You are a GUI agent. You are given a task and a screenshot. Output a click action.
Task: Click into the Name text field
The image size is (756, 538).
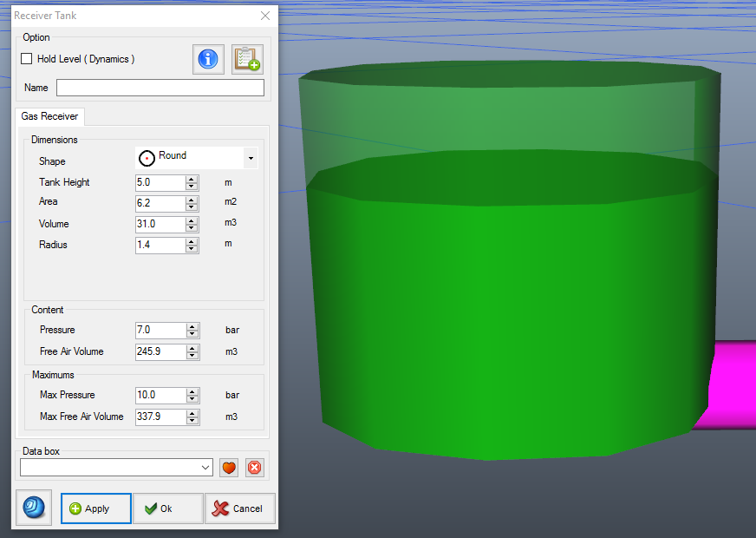click(x=160, y=88)
